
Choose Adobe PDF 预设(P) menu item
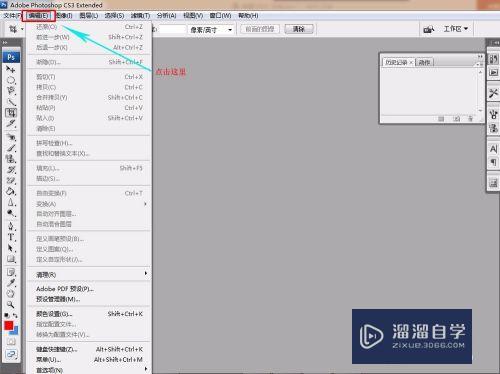tap(89, 289)
